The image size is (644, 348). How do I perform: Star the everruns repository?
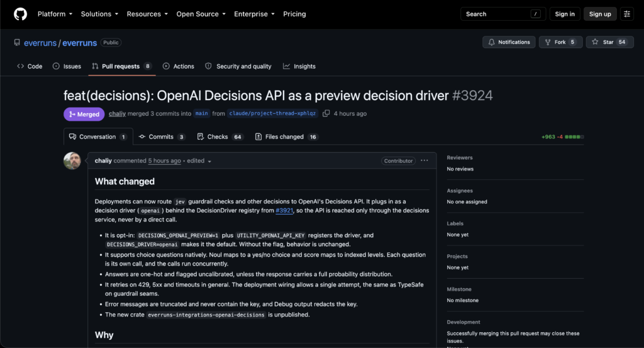coord(609,42)
